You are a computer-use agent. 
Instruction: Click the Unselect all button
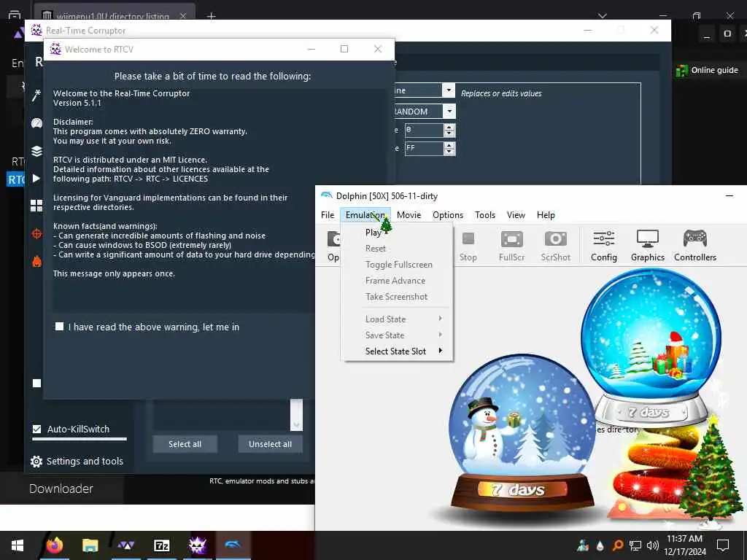point(270,444)
